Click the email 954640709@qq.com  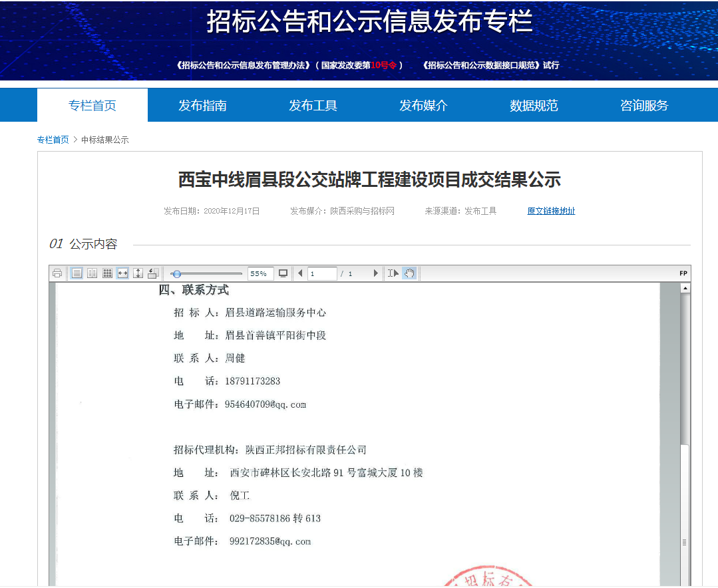pyautogui.click(x=265, y=404)
